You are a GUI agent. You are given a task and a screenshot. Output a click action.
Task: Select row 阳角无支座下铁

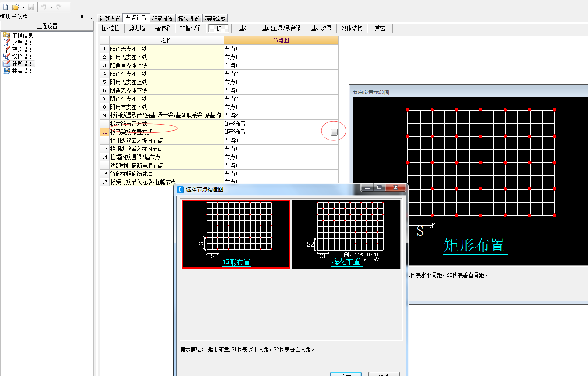click(167, 57)
